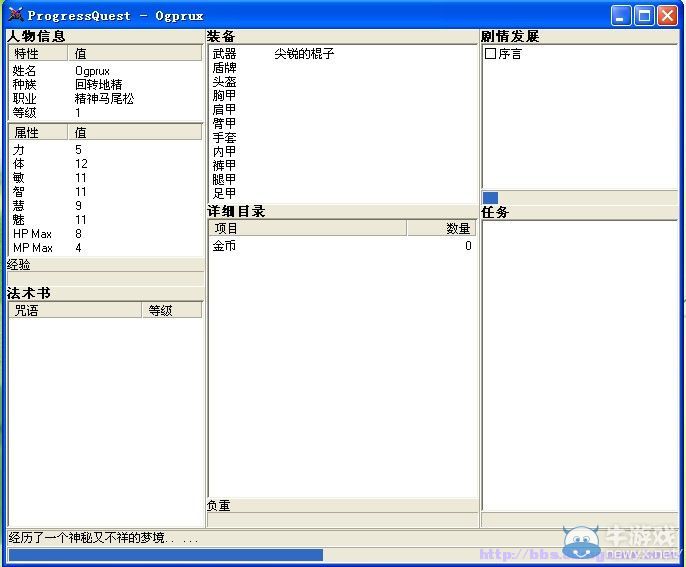Select the 魅 stat row

pyautogui.click(x=105, y=220)
